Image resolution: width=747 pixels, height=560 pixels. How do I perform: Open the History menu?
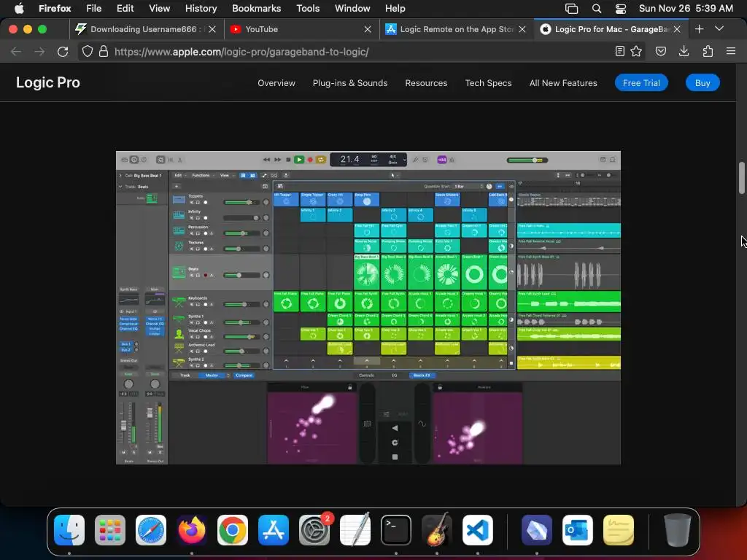pyautogui.click(x=201, y=8)
